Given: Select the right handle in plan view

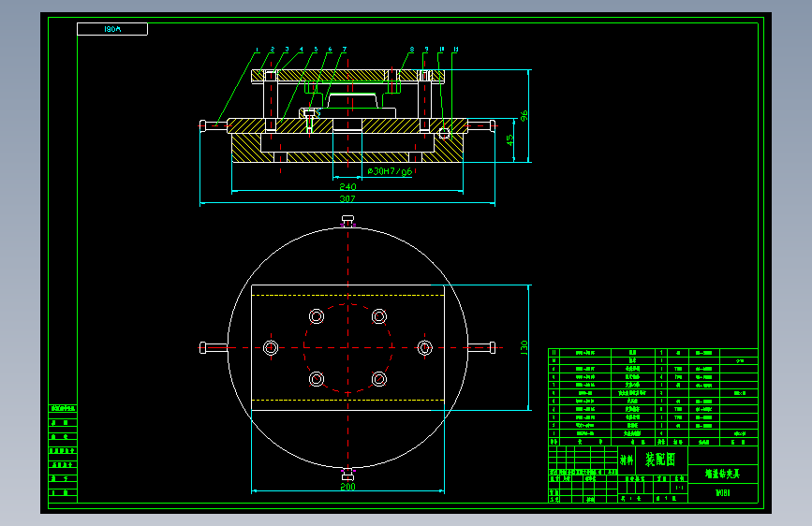Looking at the screenshot, I should [481, 347].
